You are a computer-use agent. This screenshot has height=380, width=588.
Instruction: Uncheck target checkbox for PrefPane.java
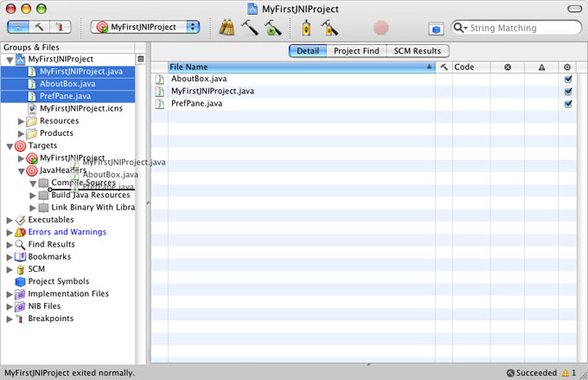coord(568,104)
